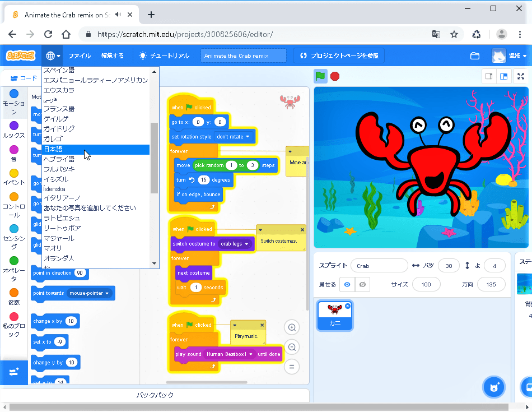The height and width of the screenshot is (412, 532).
Task: Open the My Stuff folder icon
Action: [475, 55]
